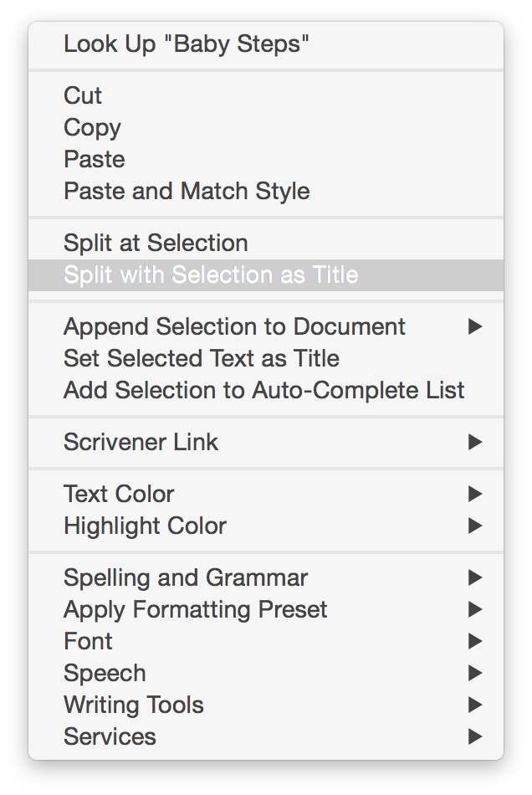Open the Apply Formatting Preset submenu

tap(195, 610)
